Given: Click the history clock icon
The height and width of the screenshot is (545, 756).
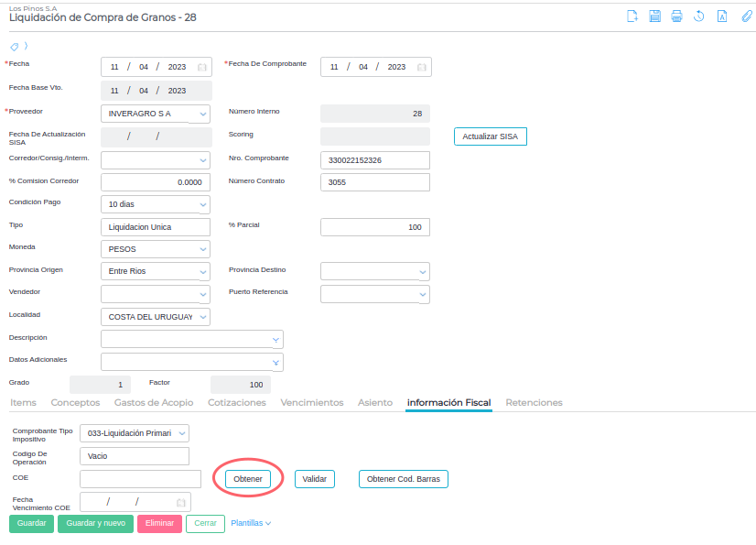Looking at the screenshot, I should coord(699,16).
